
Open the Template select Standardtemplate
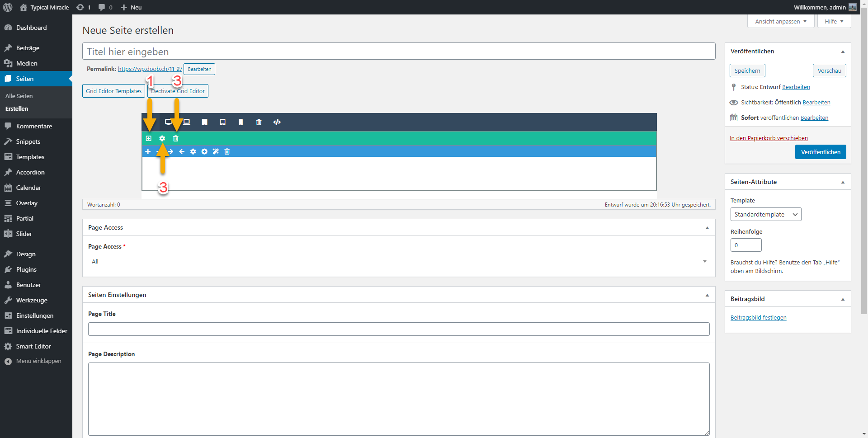[766, 214]
